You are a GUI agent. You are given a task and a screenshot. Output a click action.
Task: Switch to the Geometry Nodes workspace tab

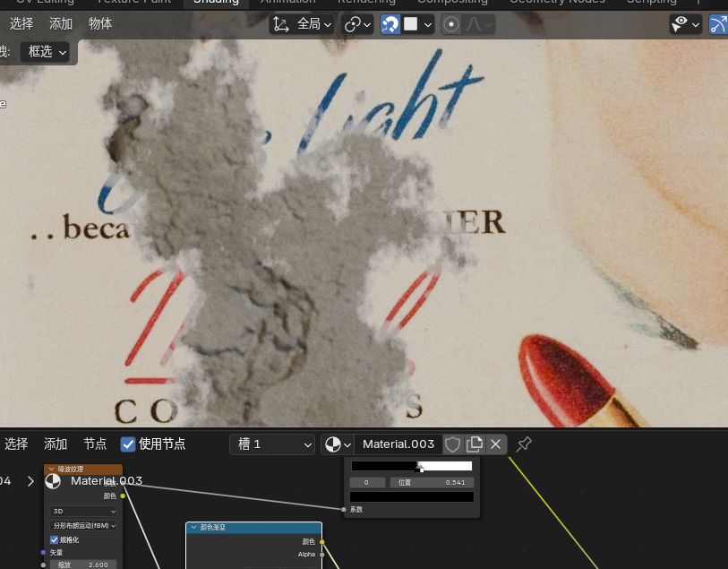pyautogui.click(x=557, y=2)
